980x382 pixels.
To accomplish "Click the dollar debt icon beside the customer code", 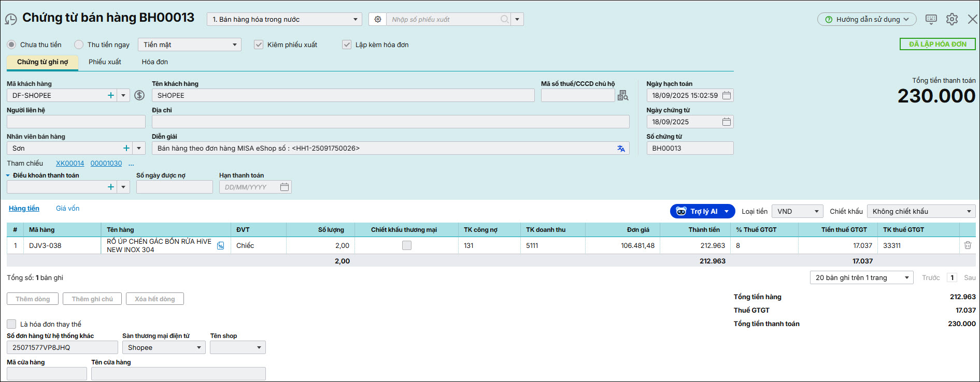I will pos(139,95).
